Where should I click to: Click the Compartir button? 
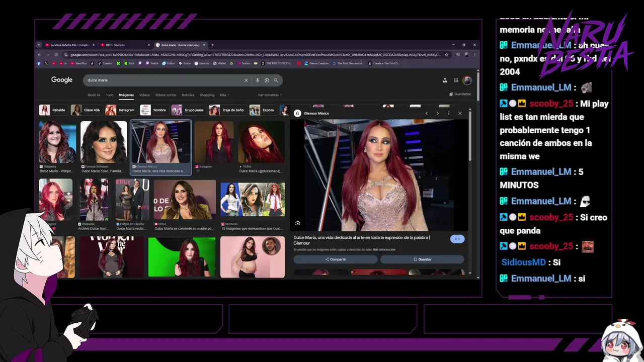pos(336,259)
